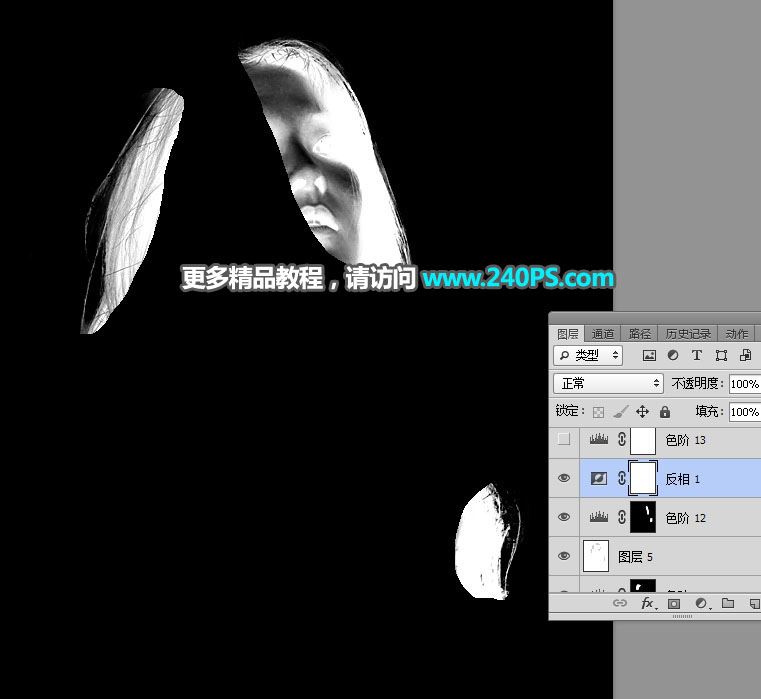
Task: Click the 填充 fill value field
Action: 744,412
